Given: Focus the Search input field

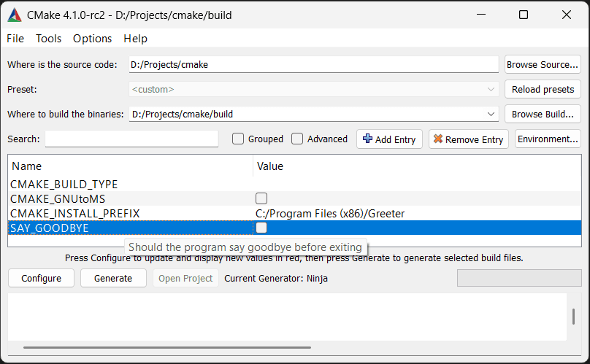Looking at the screenshot, I should click(131, 139).
